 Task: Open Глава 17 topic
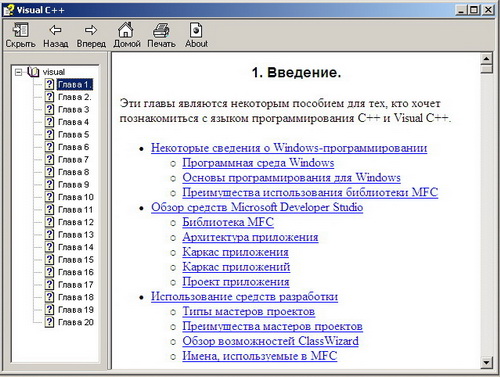point(76,285)
